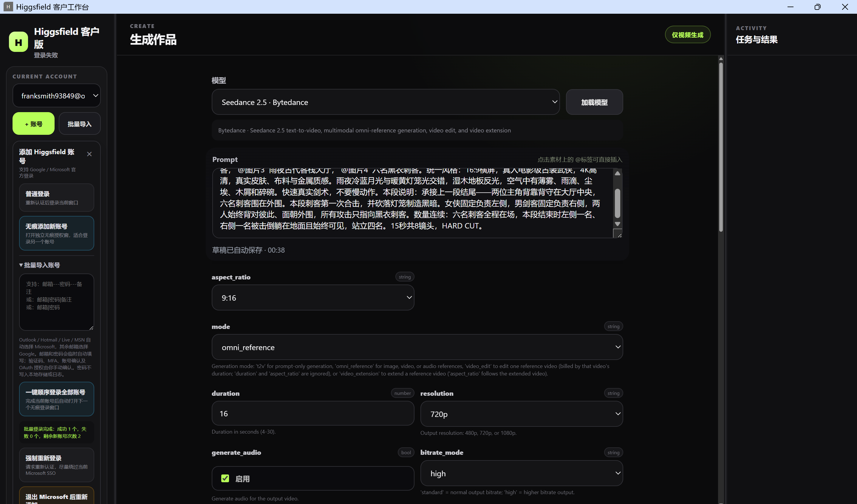Close the 添加 Higgsfield 账号 panel
Screen dimensions: 857x504
(x=89, y=154)
